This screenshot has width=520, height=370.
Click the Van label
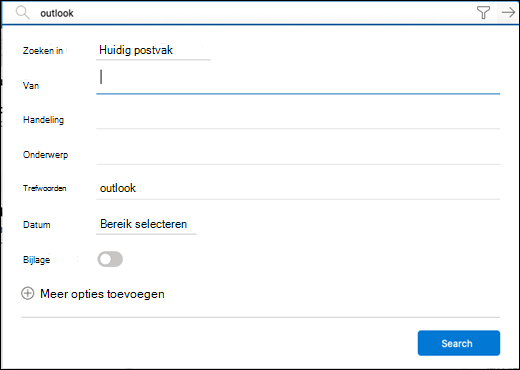pyautogui.click(x=31, y=86)
